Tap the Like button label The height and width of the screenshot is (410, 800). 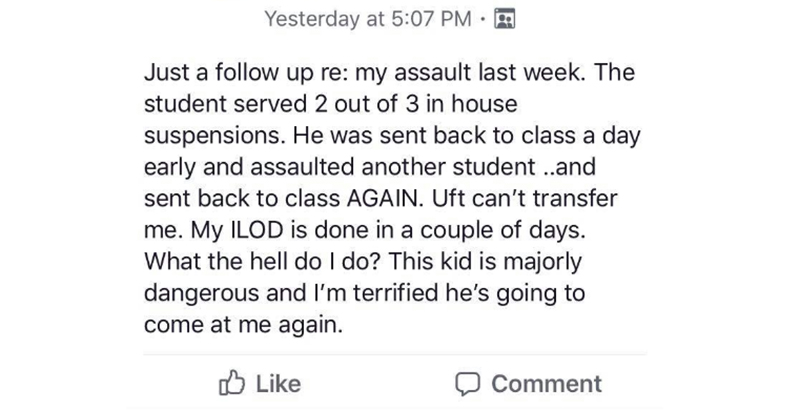[x=278, y=383]
